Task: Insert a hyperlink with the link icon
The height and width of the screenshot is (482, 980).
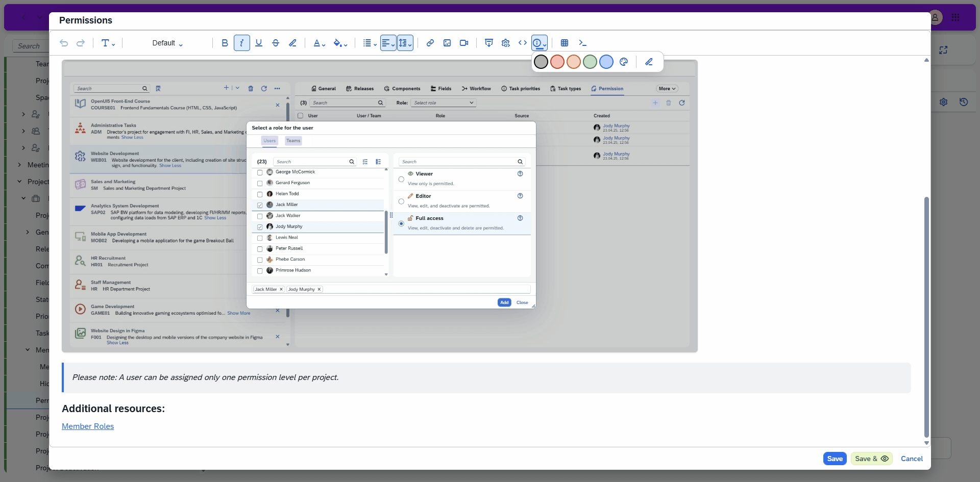Action: pos(430,43)
